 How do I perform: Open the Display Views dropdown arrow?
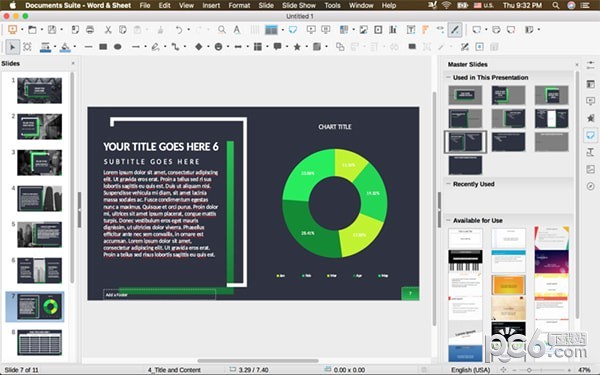coord(282,30)
